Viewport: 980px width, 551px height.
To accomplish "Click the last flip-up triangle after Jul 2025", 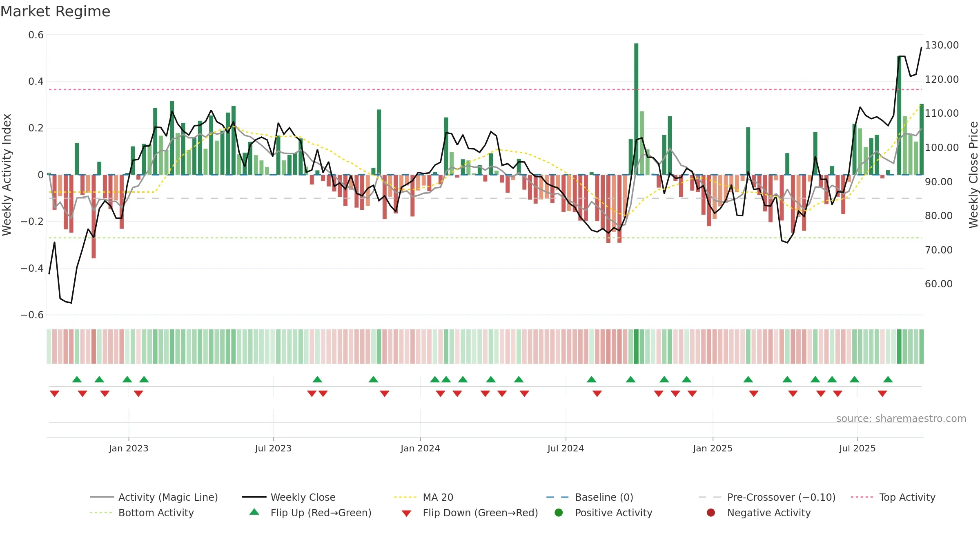I will click(888, 379).
